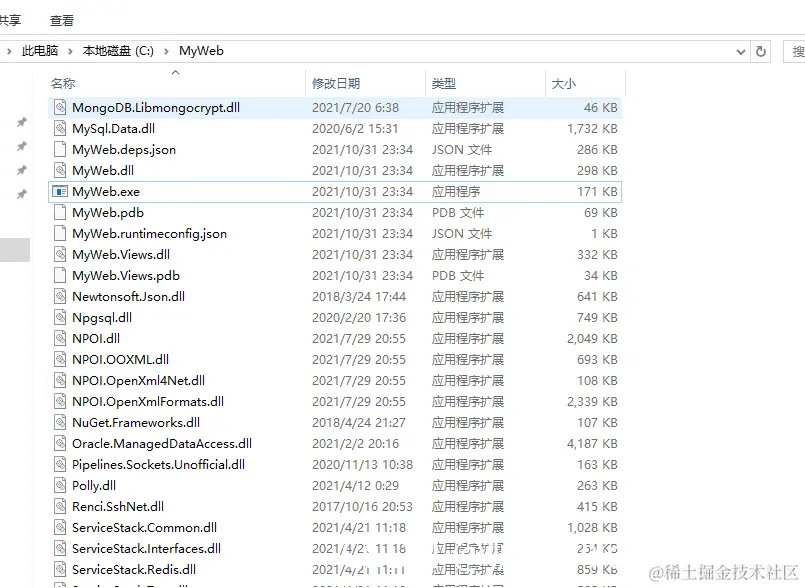Expand the chevron after 此电脑 in path

point(70,51)
